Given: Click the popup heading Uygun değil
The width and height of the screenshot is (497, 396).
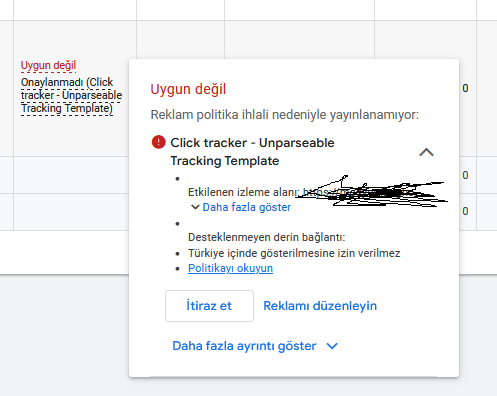Looking at the screenshot, I should [188, 89].
